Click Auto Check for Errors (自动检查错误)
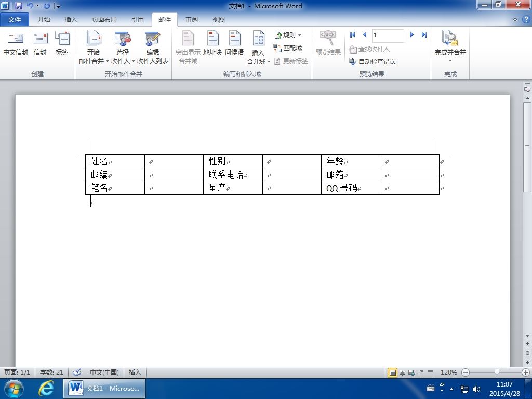 click(373, 61)
